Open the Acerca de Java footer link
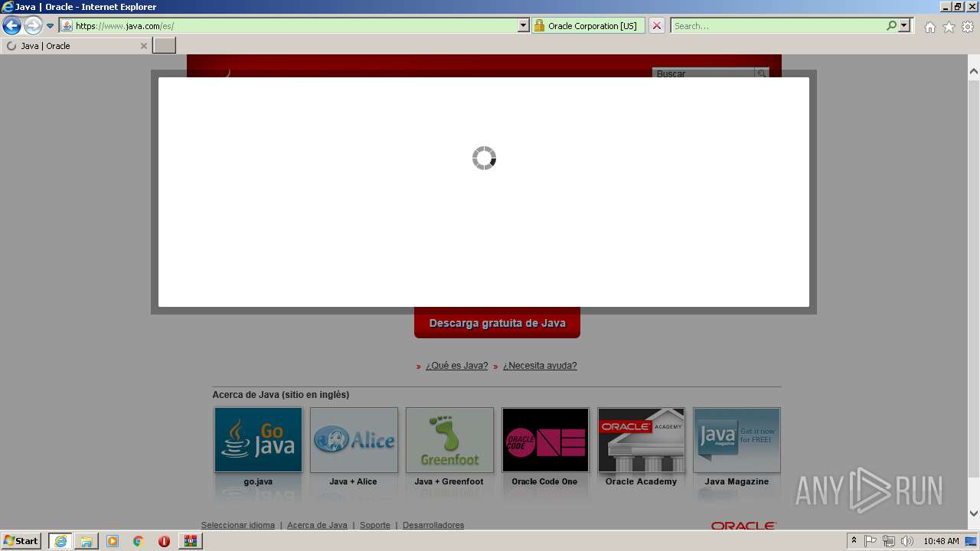Viewport: 980px width, 551px height. click(x=317, y=525)
